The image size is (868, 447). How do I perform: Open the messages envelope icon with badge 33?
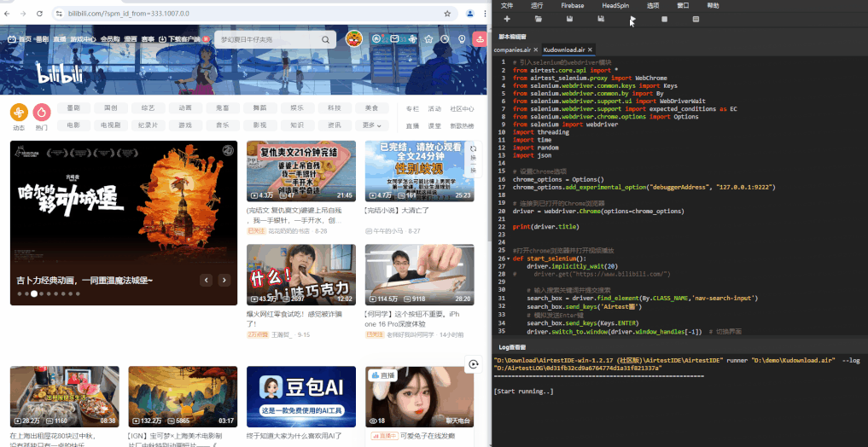[394, 39]
